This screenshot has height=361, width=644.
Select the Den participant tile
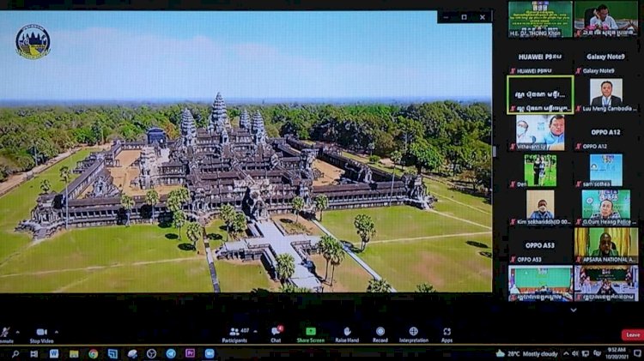540,171
